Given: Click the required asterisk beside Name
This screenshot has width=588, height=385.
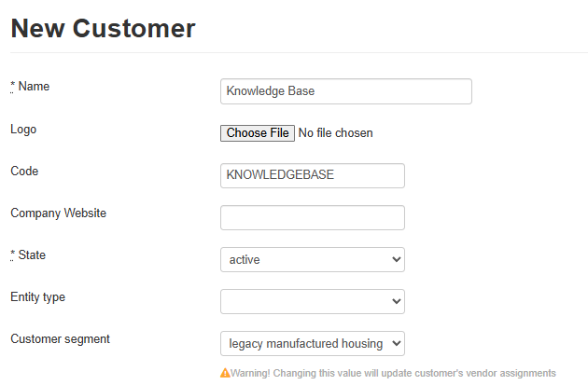Looking at the screenshot, I should (x=12, y=87).
